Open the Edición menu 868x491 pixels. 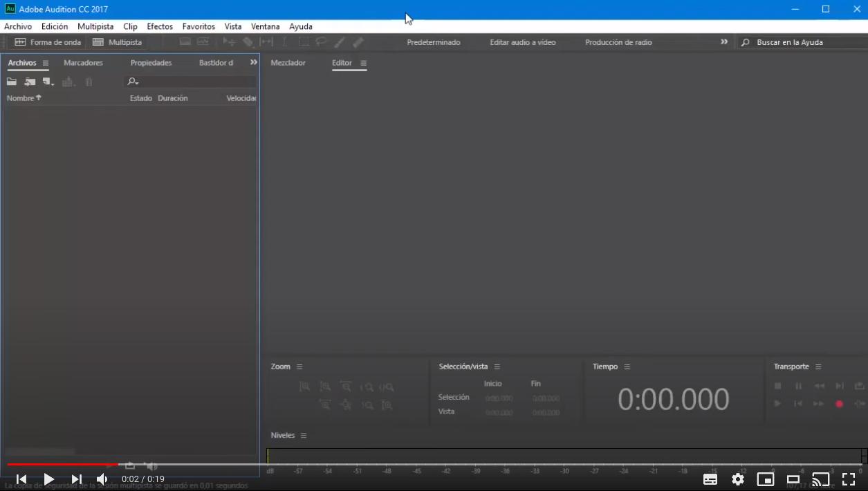point(55,26)
